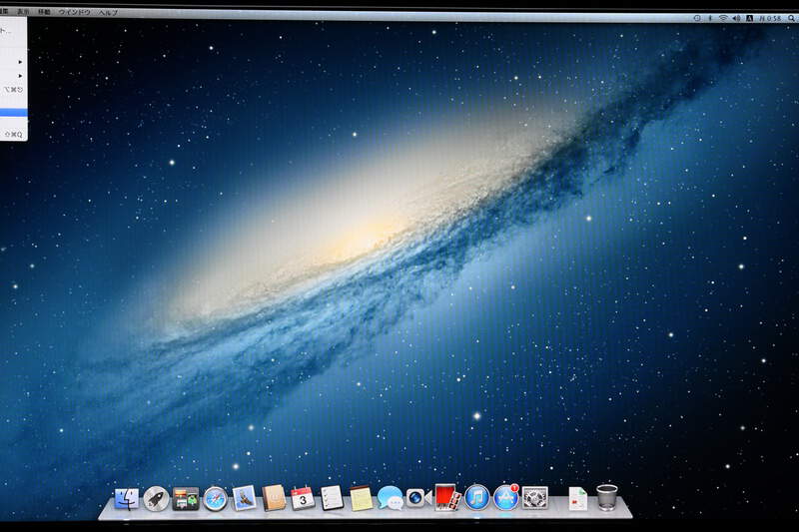Open FaceTime camera icon
The width and height of the screenshot is (799, 532).
pos(418,497)
